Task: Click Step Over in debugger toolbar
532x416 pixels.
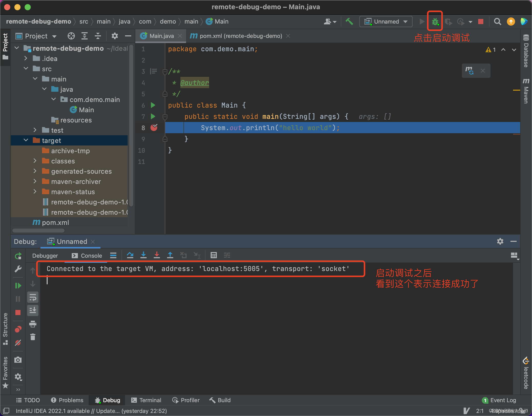Action: (130, 255)
